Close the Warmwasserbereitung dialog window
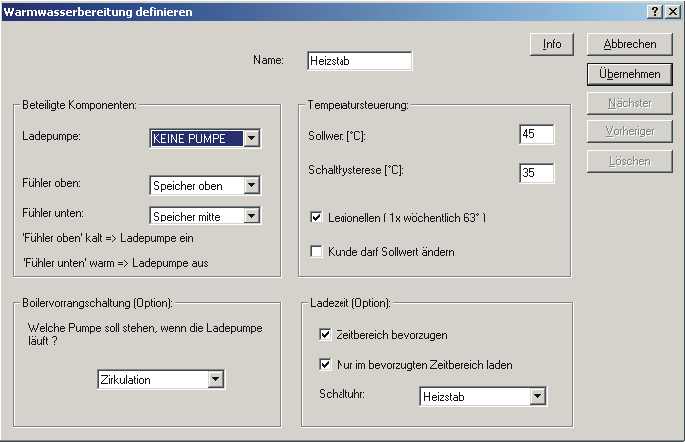 (672, 11)
